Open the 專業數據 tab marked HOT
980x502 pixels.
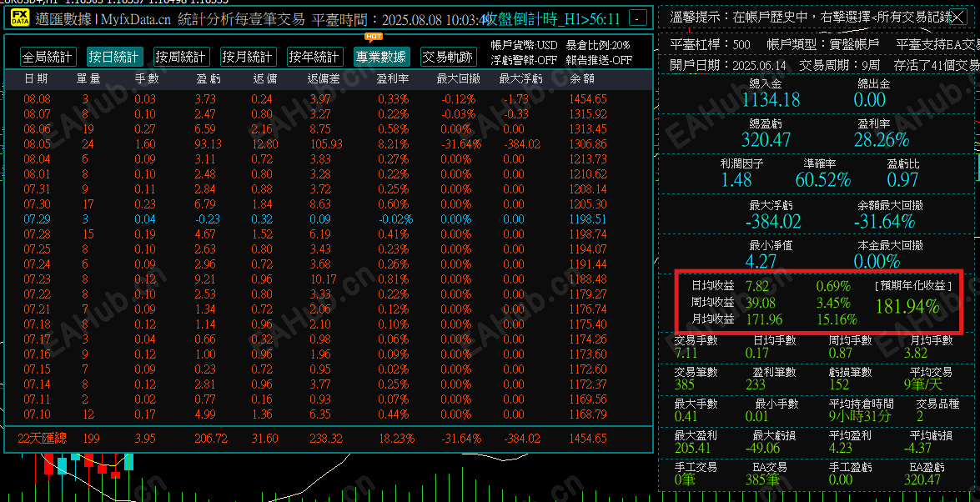pos(382,58)
